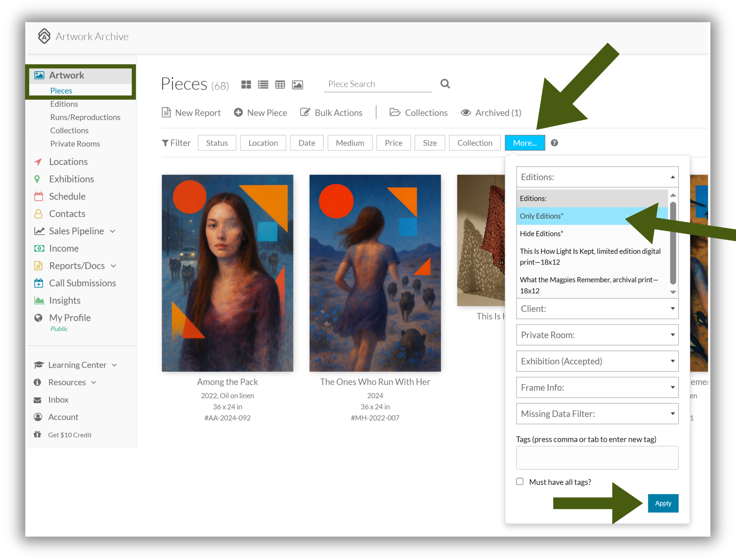Click the New Piece button

(260, 113)
